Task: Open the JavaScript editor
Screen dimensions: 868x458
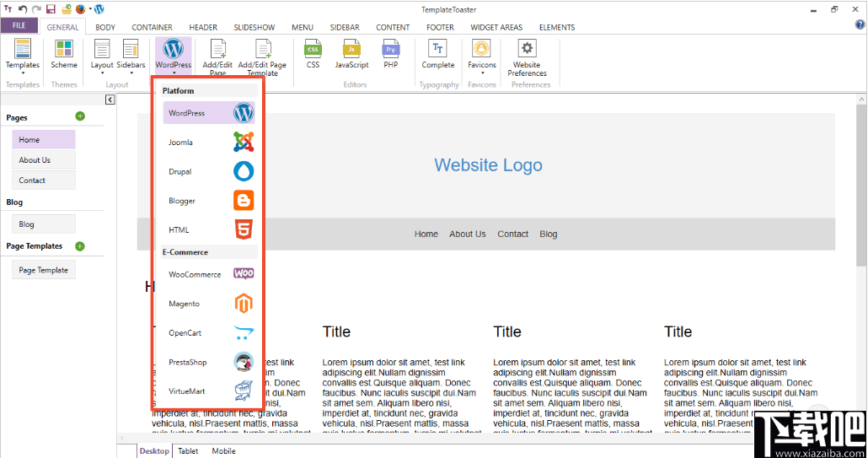Action: pyautogui.click(x=351, y=54)
